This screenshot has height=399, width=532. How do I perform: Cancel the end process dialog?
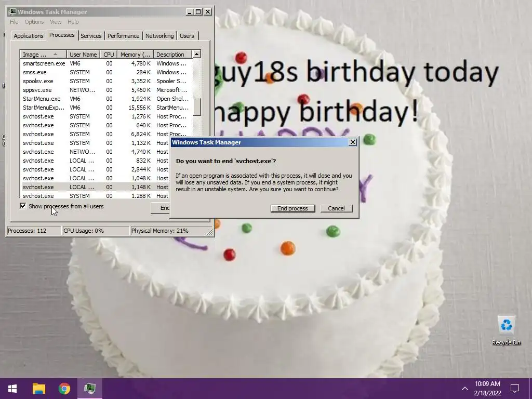pos(336,208)
